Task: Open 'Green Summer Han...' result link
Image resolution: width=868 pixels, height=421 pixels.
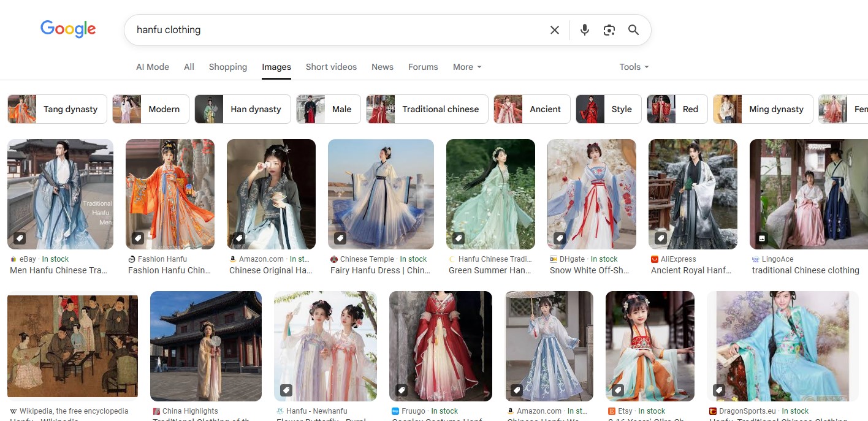Action: tap(490, 270)
